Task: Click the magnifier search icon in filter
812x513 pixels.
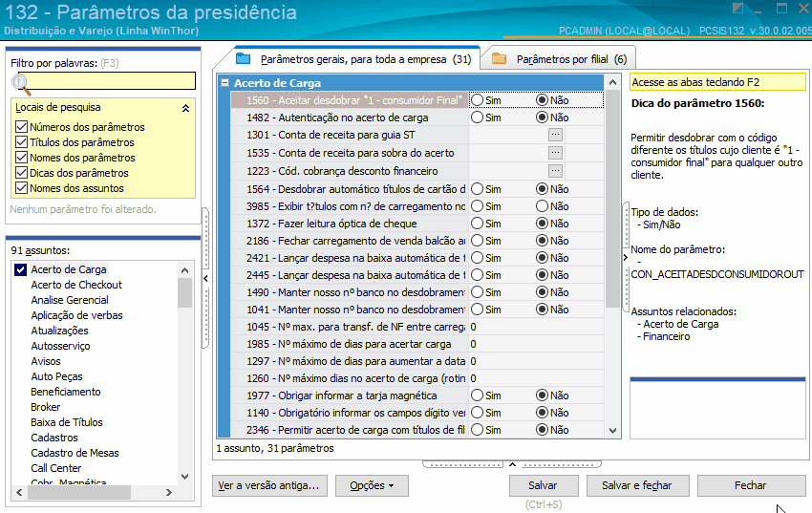Action: 21,84
